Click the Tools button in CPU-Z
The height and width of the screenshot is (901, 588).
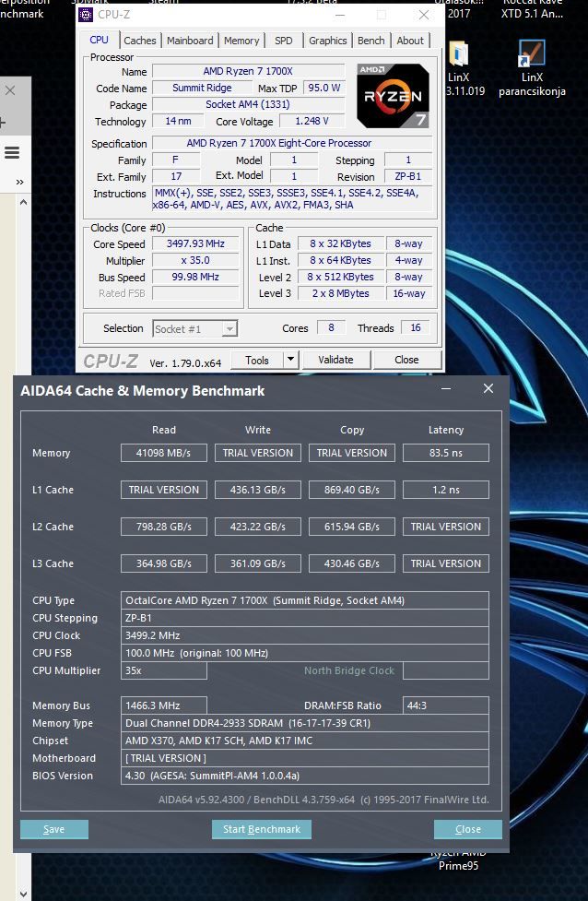point(257,360)
